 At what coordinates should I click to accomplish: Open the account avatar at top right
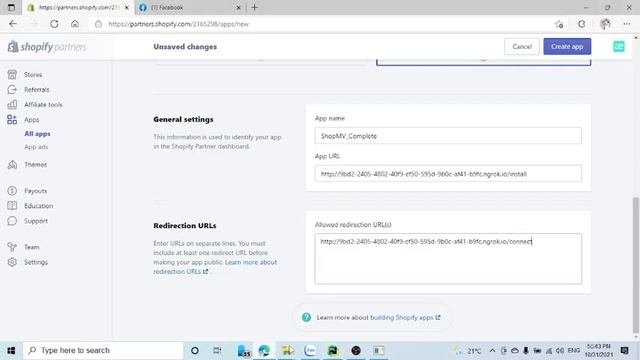coord(619,47)
